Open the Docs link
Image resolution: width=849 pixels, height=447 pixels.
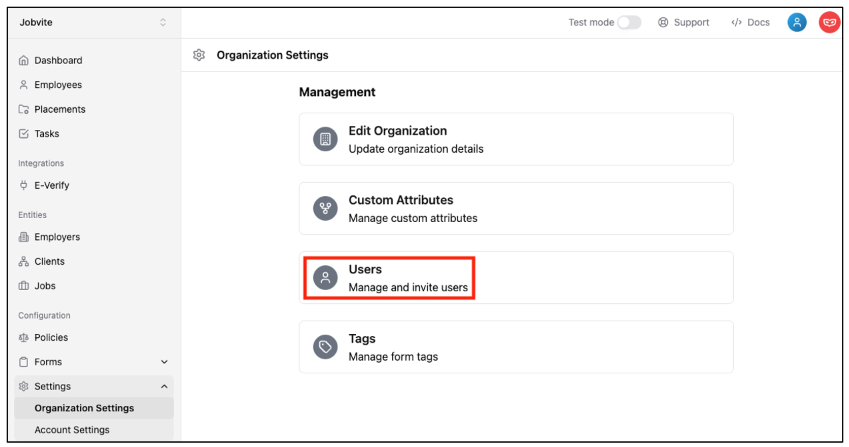tap(751, 22)
